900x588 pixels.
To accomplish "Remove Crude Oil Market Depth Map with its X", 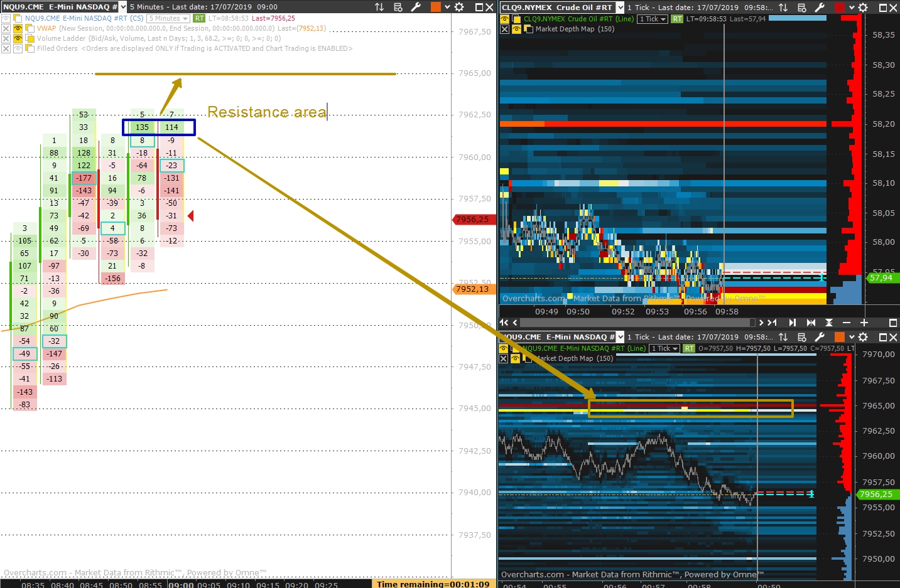I will (x=504, y=29).
